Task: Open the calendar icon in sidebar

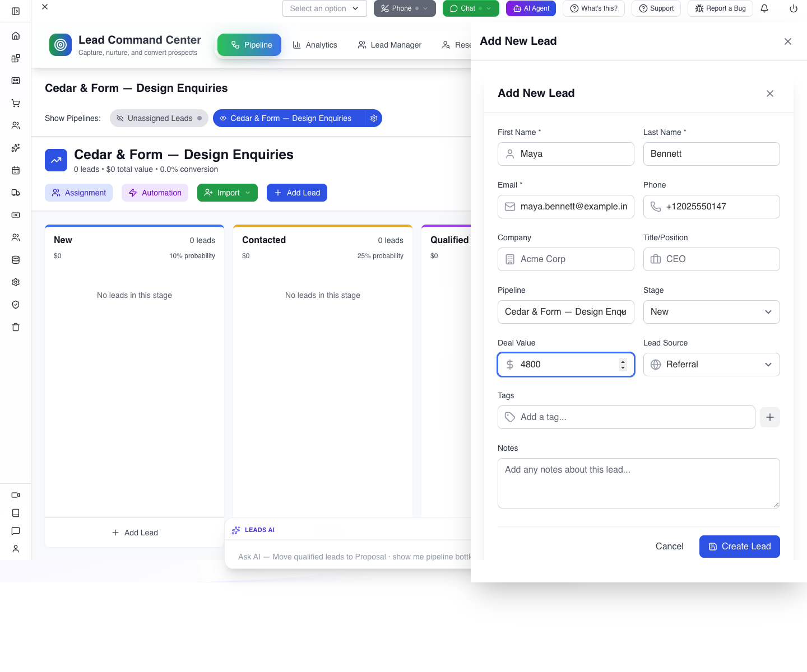Action: pyautogui.click(x=16, y=170)
